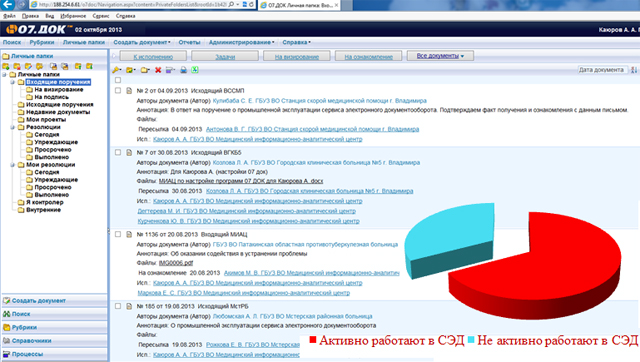Click the add folder icon with green plus
This screenshot has height=362, width=640.
coord(6,66)
